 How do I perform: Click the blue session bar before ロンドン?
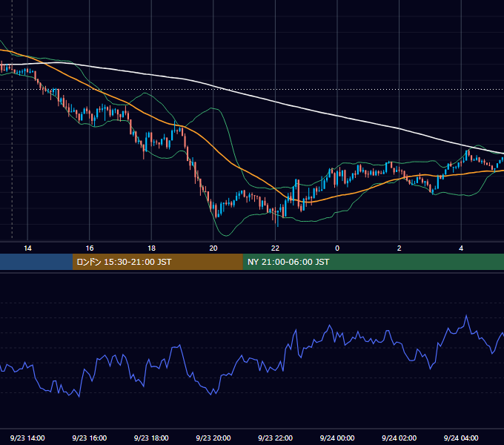[x=36, y=262]
